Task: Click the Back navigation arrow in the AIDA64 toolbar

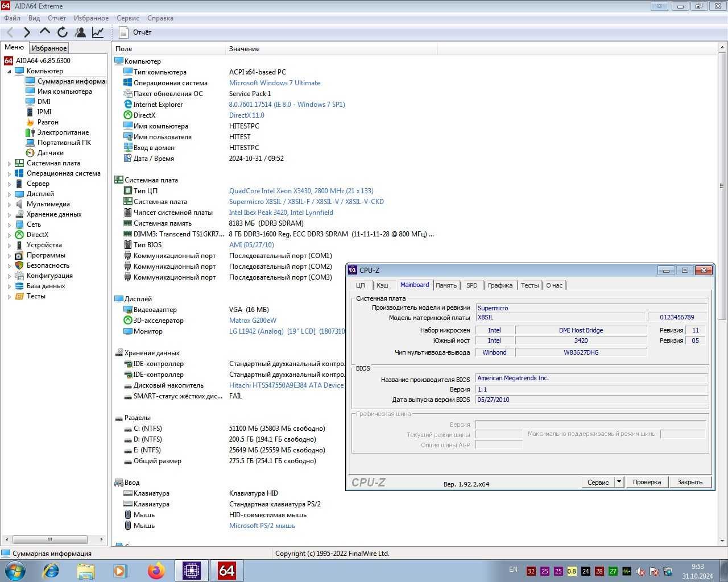Action: pos(10,32)
